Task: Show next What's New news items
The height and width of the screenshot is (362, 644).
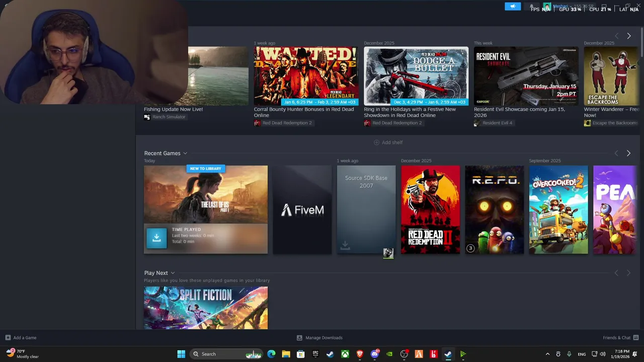Action: coord(628,36)
